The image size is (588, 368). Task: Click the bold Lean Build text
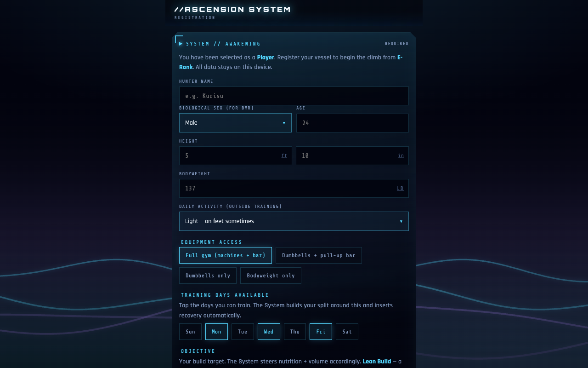tap(377, 362)
